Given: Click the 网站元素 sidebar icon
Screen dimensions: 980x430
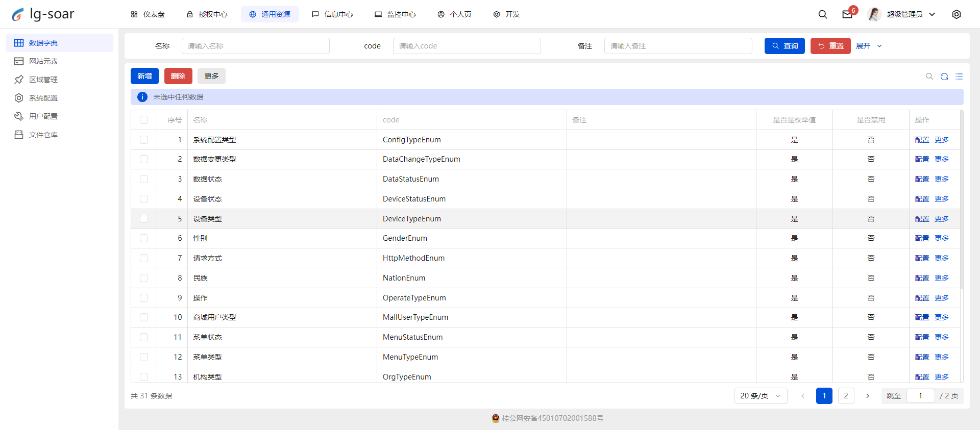Looking at the screenshot, I should [19, 61].
